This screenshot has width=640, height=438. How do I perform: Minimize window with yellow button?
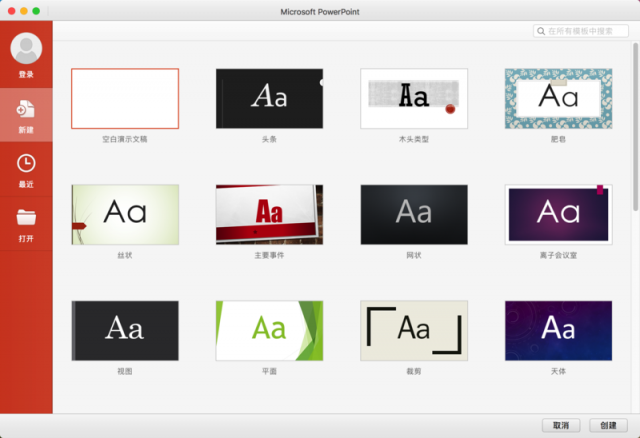(x=24, y=11)
